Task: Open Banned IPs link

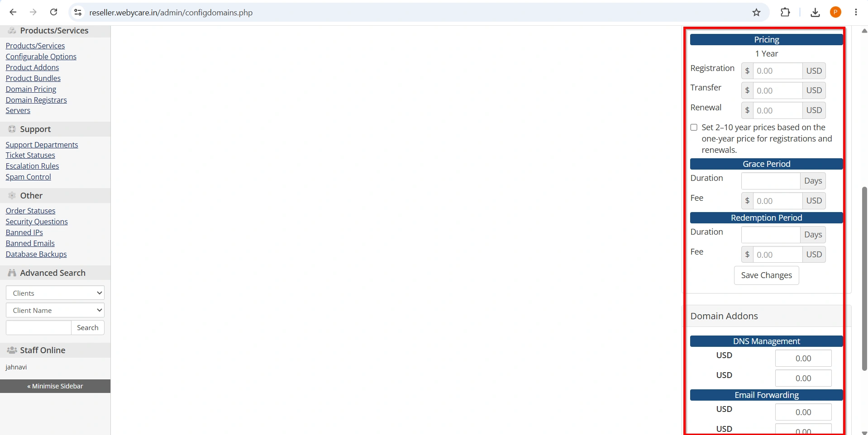Action: pyautogui.click(x=24, y=232)
